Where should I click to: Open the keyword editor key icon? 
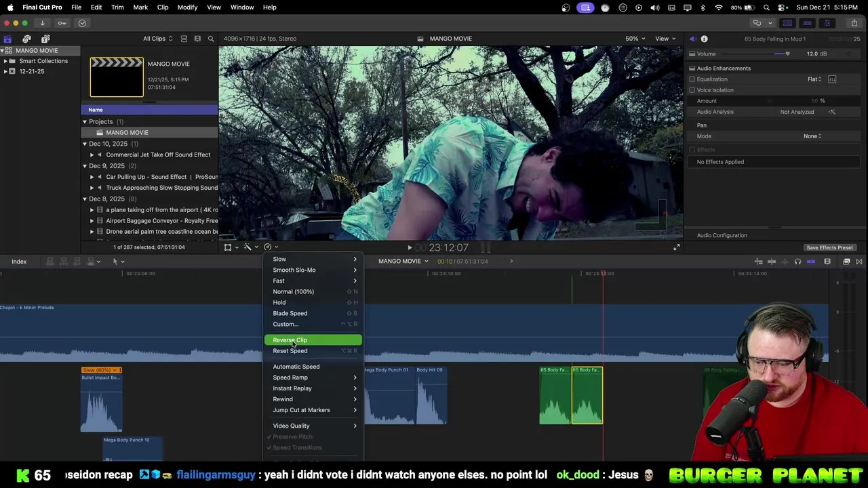62,23
